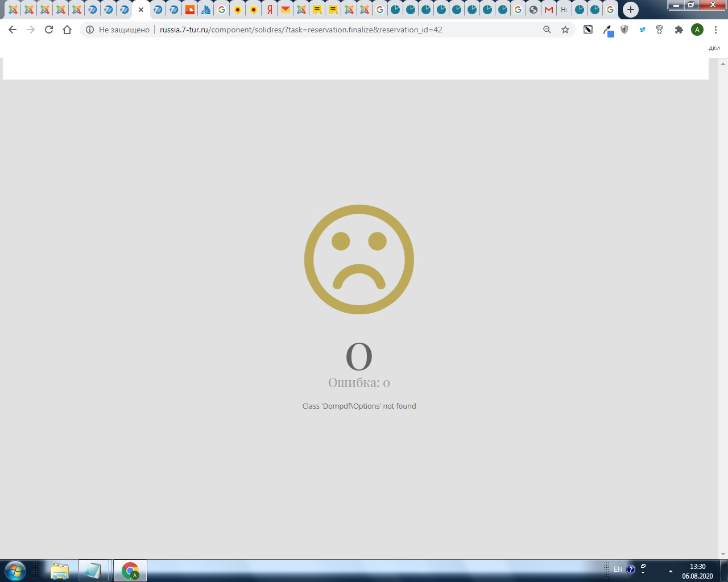
Task: Open Chrome three-dot menu
Action: click(x=715, y=30)
